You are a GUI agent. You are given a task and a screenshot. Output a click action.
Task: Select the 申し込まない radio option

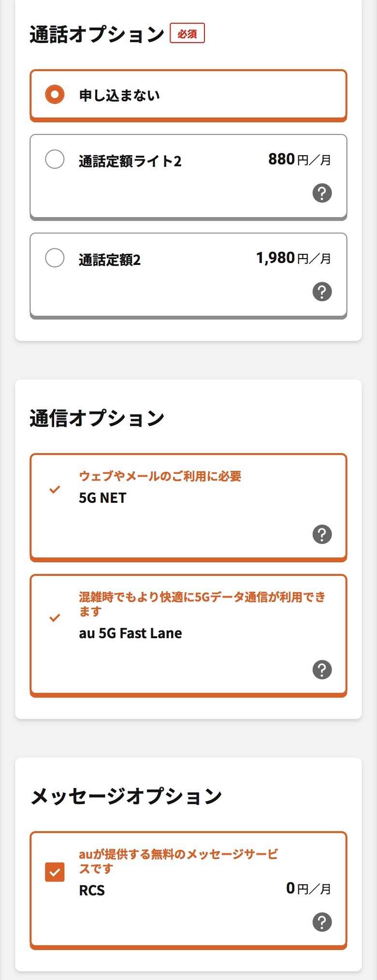tap(55, 95)
